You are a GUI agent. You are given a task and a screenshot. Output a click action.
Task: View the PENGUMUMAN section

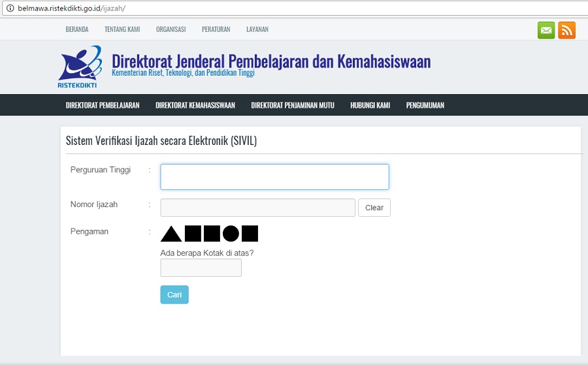click(x=425, y=105)
